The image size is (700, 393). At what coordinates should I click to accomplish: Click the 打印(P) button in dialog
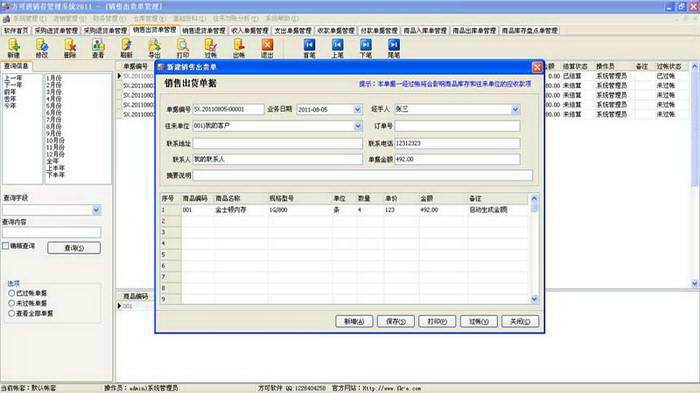pyautogui.click(x=437, y=322)
